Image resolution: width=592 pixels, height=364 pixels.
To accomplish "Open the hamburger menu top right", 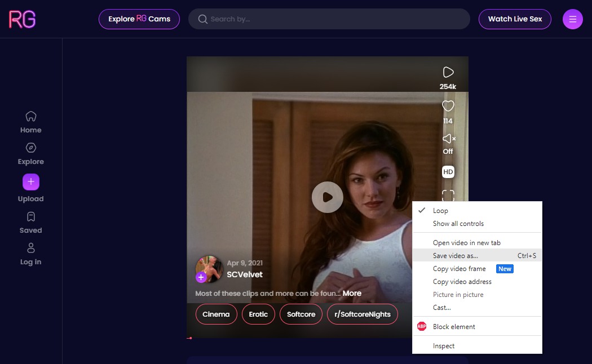I will (572, 19).
